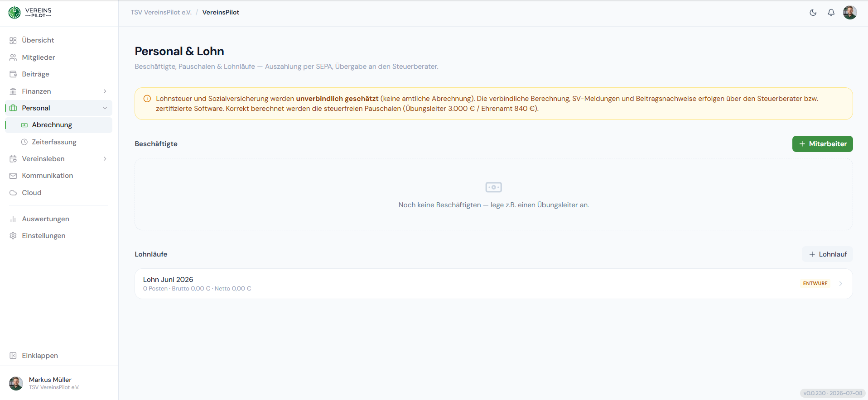Click the "0 Posten · Brutto 0,00 €" summary line
This screenshot has width=868, height=400.
point(197,289)
